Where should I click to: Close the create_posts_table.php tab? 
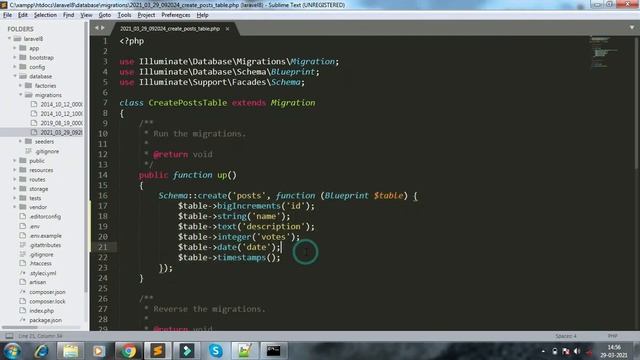pyautogui.click(x=227, y=29)
